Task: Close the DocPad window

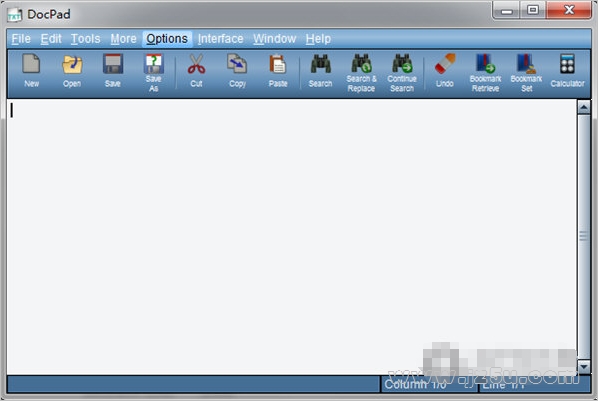Action: click(x=569, y=10)
